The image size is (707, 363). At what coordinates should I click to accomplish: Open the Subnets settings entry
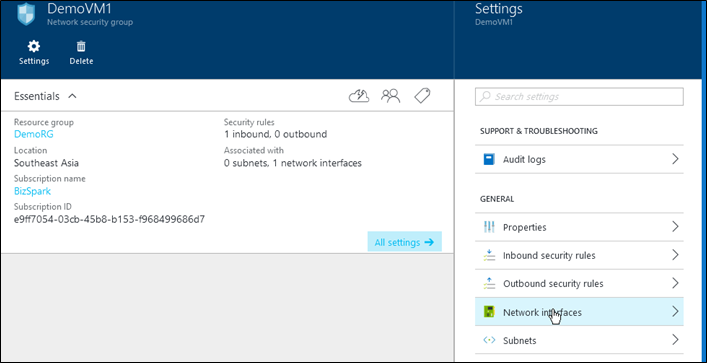(579, 340)
